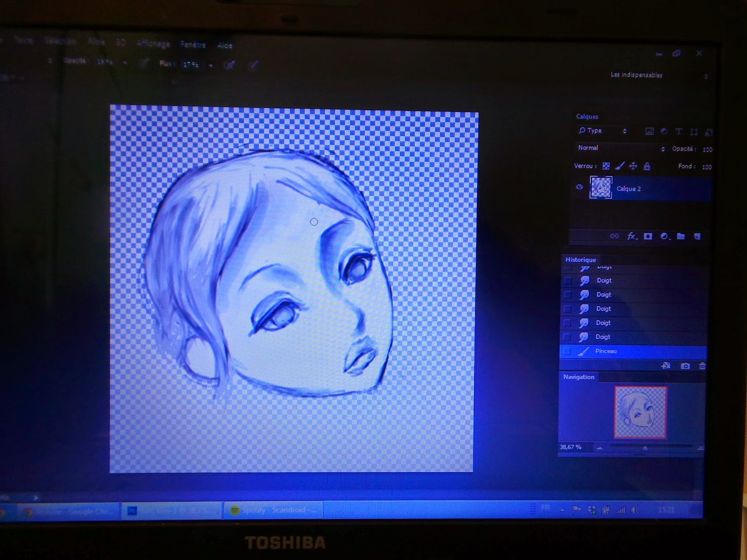Image resolution: width=747 pixels, height=560 pixels.
Task: Open the Affichage menu
Action: (x=153, y=44)
